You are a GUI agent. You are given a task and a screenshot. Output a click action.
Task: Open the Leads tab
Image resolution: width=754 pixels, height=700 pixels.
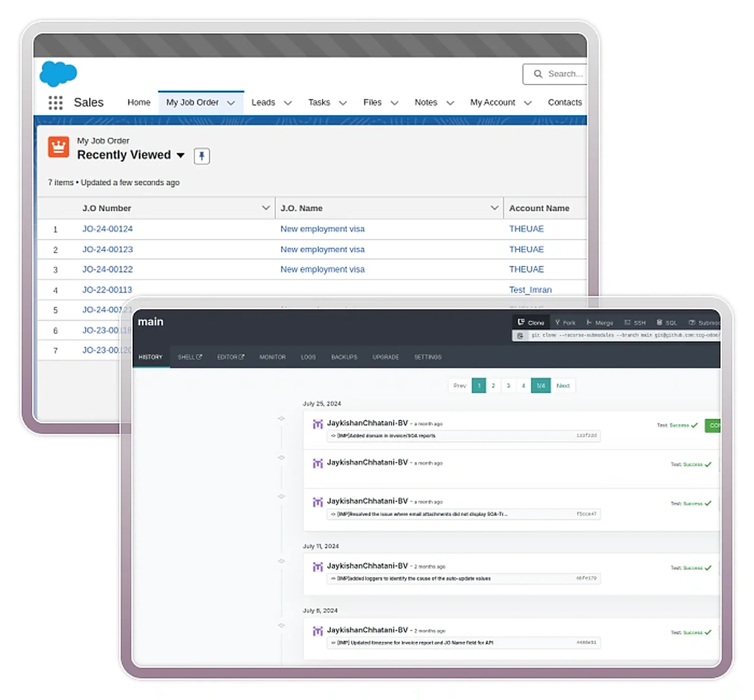(x=263, y=103)
